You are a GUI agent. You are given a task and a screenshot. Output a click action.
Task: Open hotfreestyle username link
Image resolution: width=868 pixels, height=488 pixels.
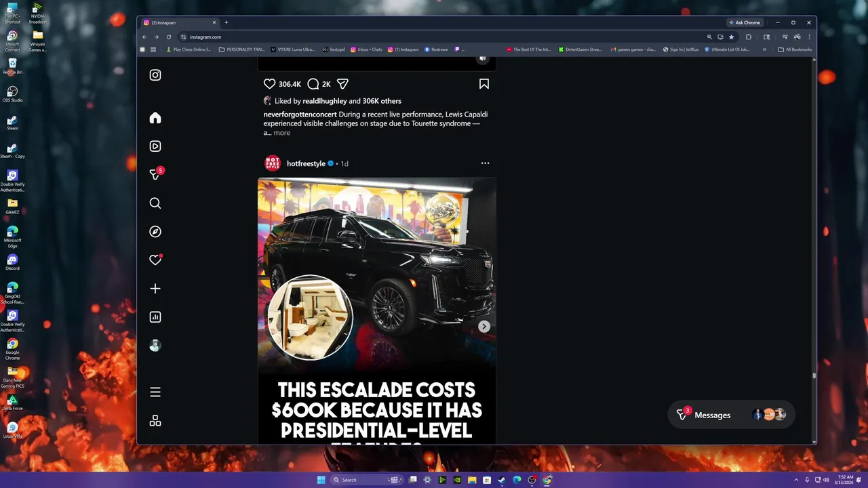306,164
